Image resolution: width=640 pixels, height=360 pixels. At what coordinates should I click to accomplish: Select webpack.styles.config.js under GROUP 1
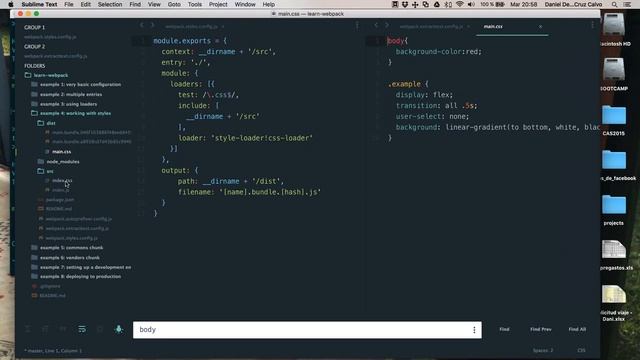pos(50,37)
